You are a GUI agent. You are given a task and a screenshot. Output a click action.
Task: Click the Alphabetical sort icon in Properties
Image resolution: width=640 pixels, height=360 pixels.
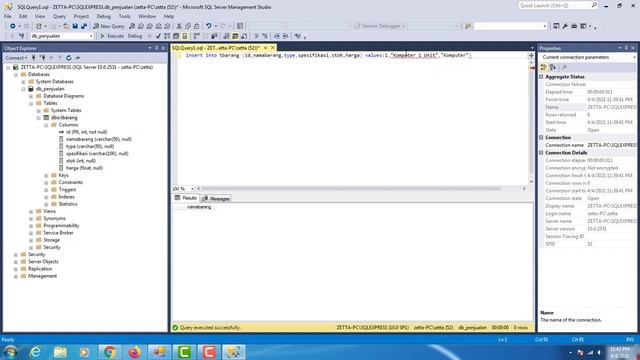553,67
